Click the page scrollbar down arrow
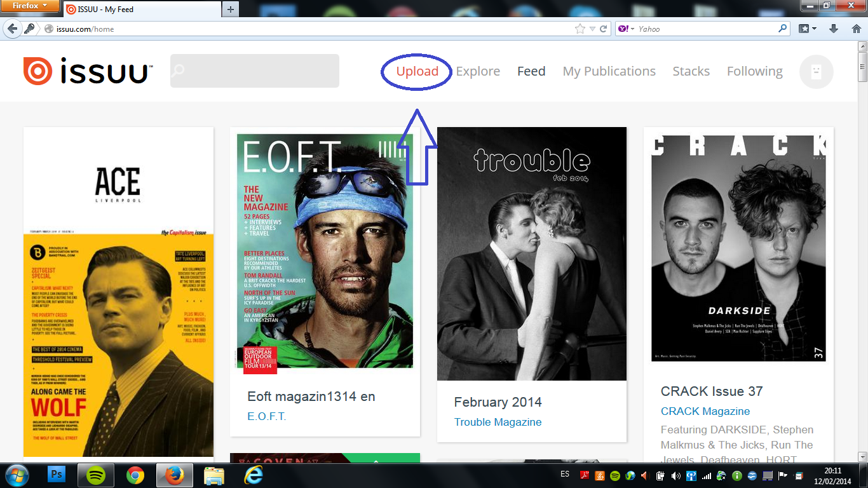 (862, 456)
